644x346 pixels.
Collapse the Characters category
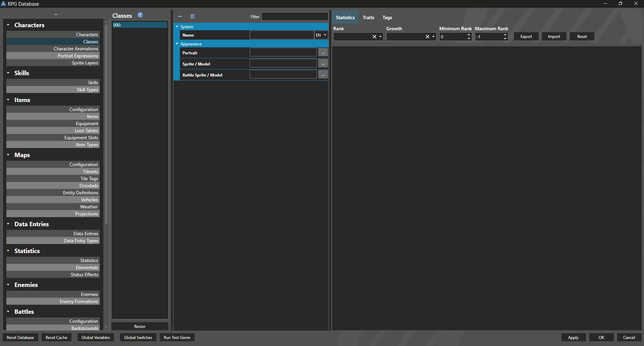pyautogui.click(x=8, y=25)
